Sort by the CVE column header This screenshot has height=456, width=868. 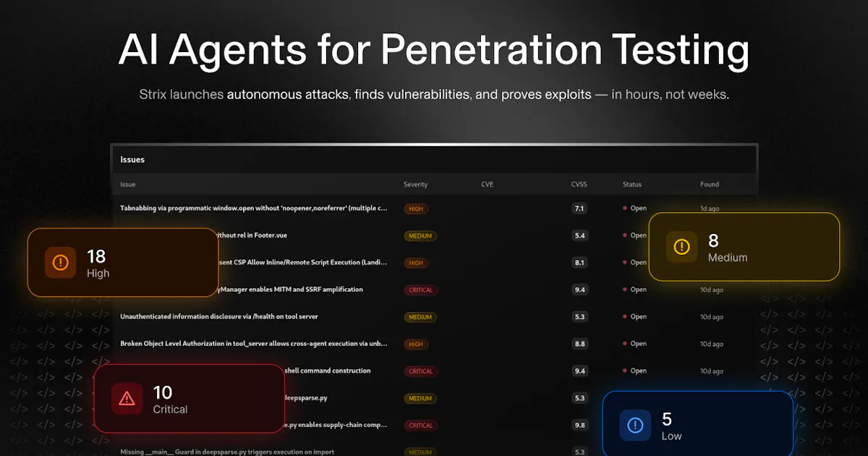[x=487, y=185]
